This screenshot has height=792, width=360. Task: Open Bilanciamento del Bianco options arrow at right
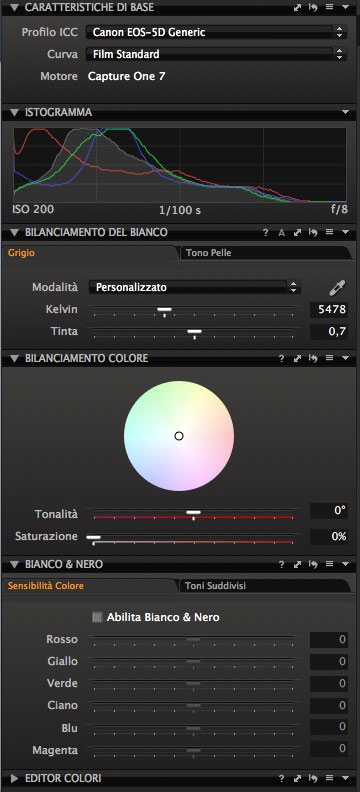345,232
